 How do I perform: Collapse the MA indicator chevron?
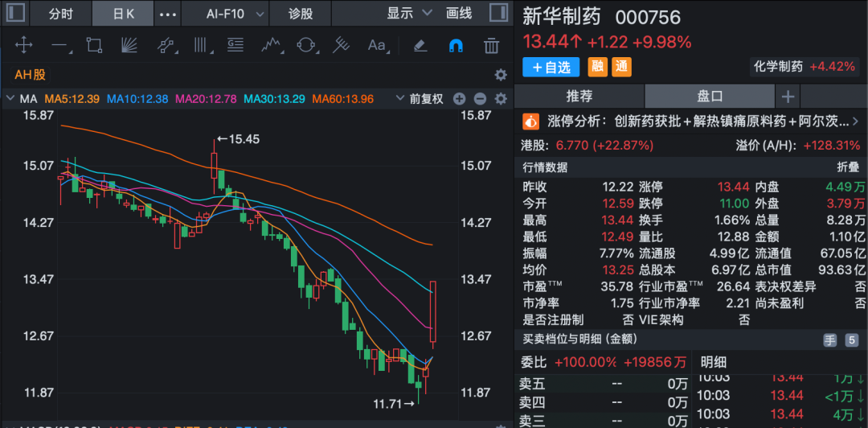(x=10, y=99)
